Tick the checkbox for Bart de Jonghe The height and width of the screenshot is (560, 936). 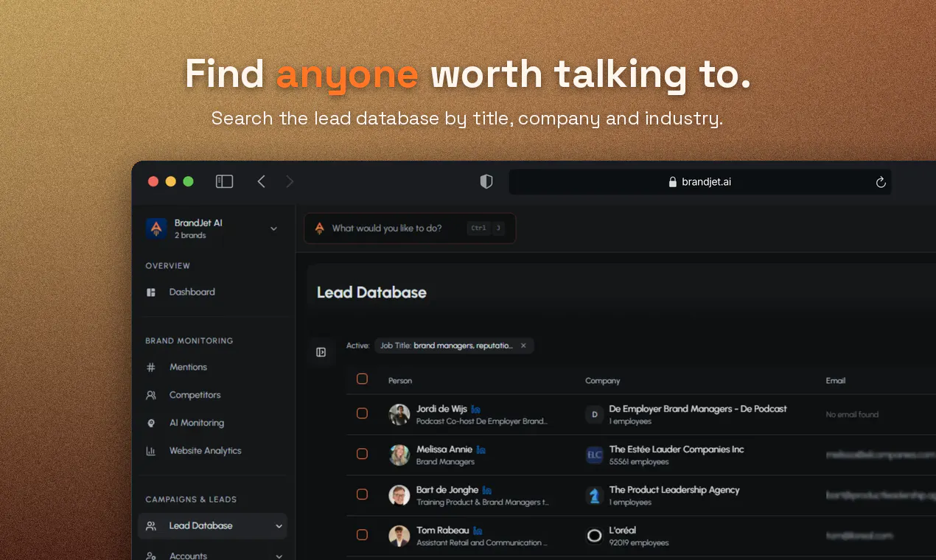tap(362, 494)
